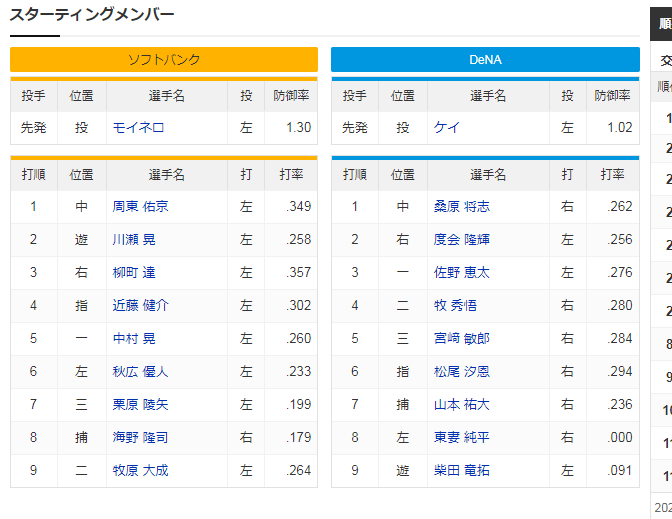
Task: Click 打率 header in DeNA batting table
Action: coord(612,174)
